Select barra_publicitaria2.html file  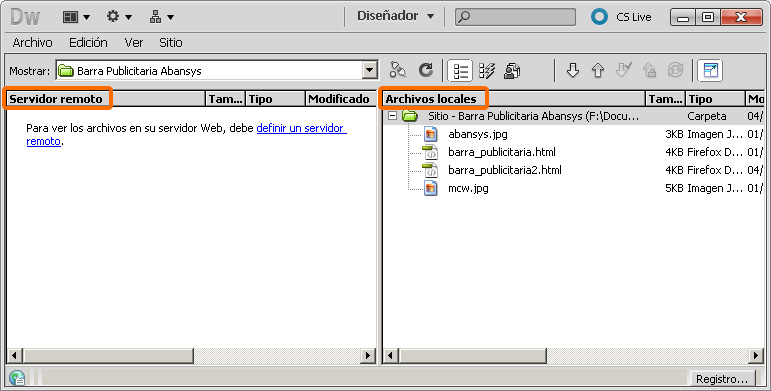(504, 170)
